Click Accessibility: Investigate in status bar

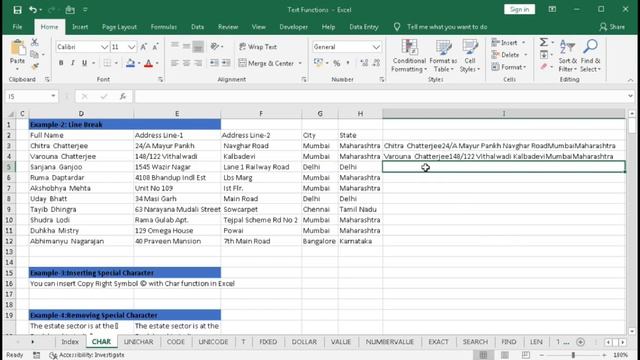pyautogui.click(x=87, y=355)
